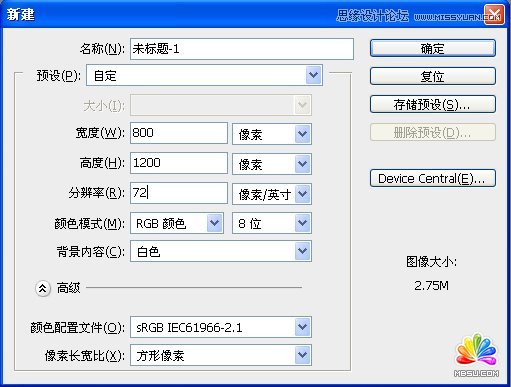
Task: Open the 高度 height unit dropdown
Action: [272, 164]
